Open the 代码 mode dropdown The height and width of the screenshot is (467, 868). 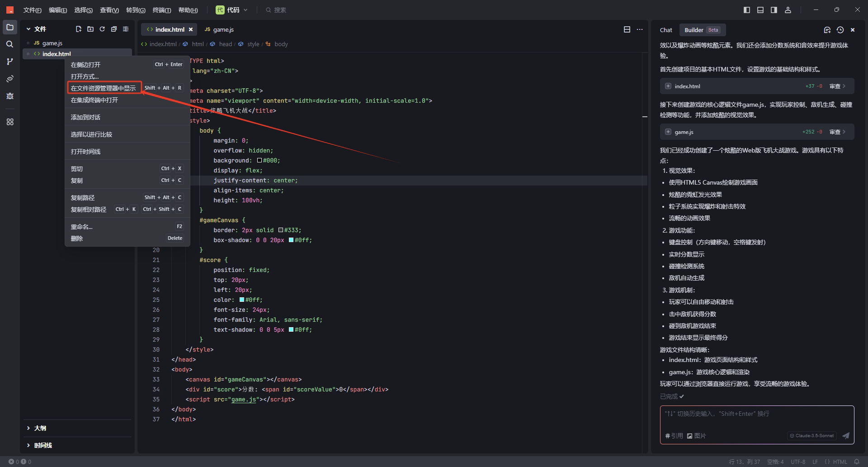232,10
